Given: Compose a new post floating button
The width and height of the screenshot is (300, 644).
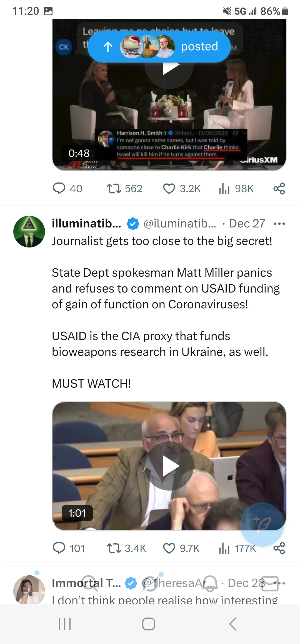Looking at the screenshot, I should (x=262, y=524).
